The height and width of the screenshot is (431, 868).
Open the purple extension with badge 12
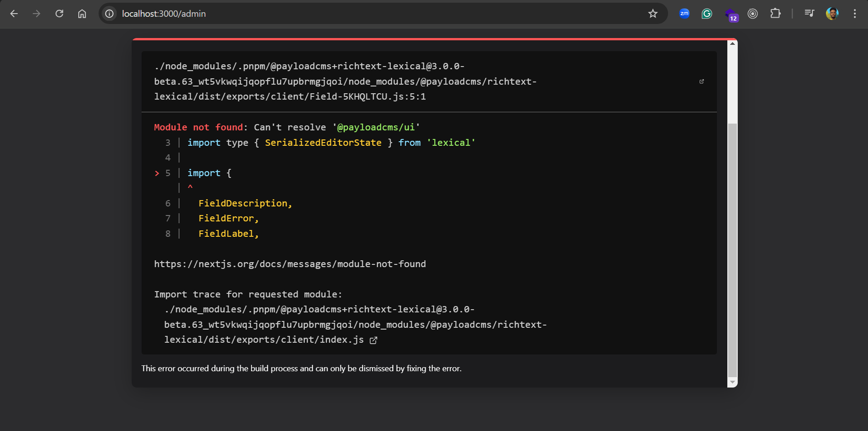(730, 14)
